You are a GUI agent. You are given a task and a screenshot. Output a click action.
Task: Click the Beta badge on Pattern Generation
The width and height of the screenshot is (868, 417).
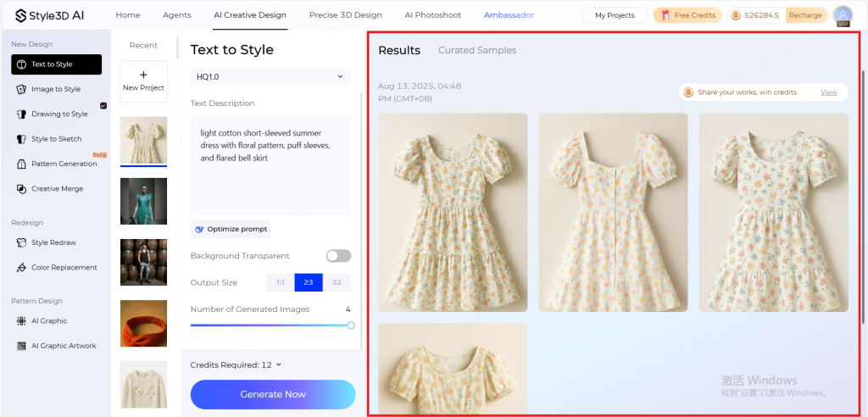click(100, 155)
